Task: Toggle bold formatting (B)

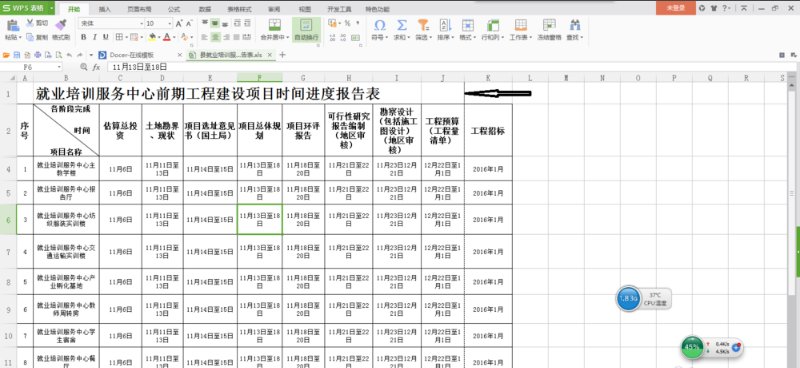Action: coord(84,37)
